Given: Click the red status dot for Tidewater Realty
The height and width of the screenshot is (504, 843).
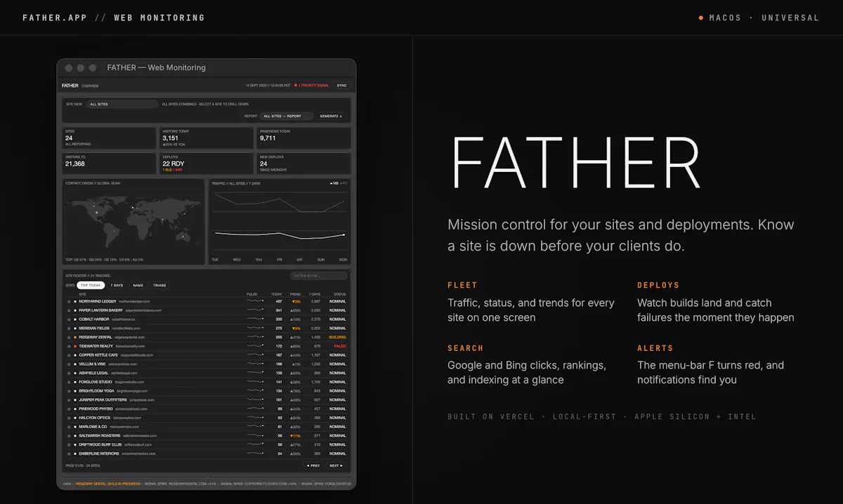Looking at the screenshot, I should tap(75, 346).
